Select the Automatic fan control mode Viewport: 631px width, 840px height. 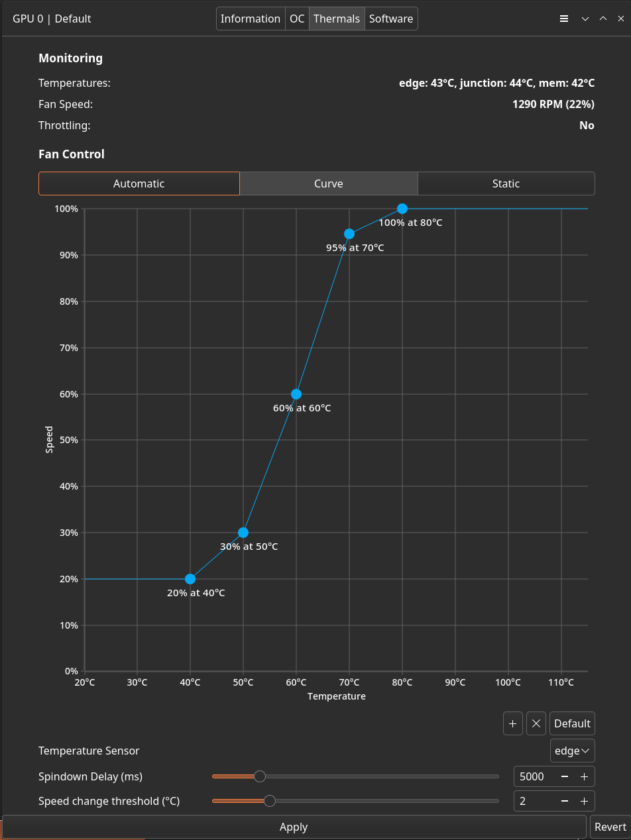(x=139, y=184)
